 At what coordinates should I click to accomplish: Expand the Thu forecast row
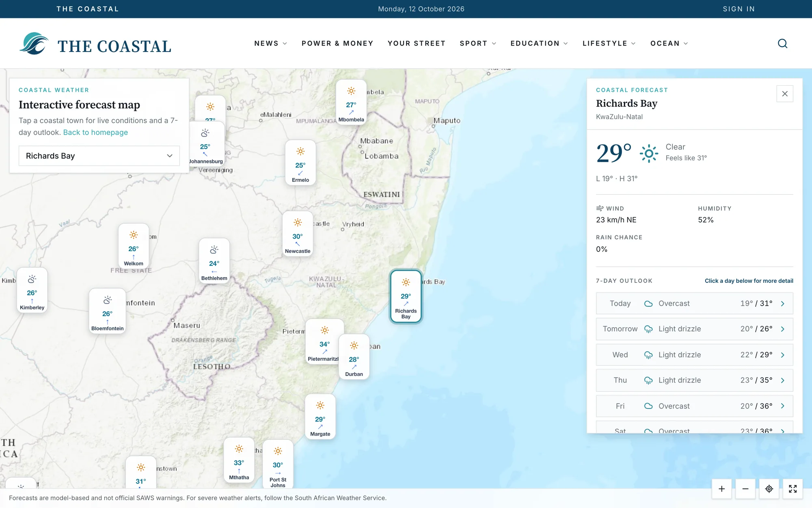pos(694,380)
